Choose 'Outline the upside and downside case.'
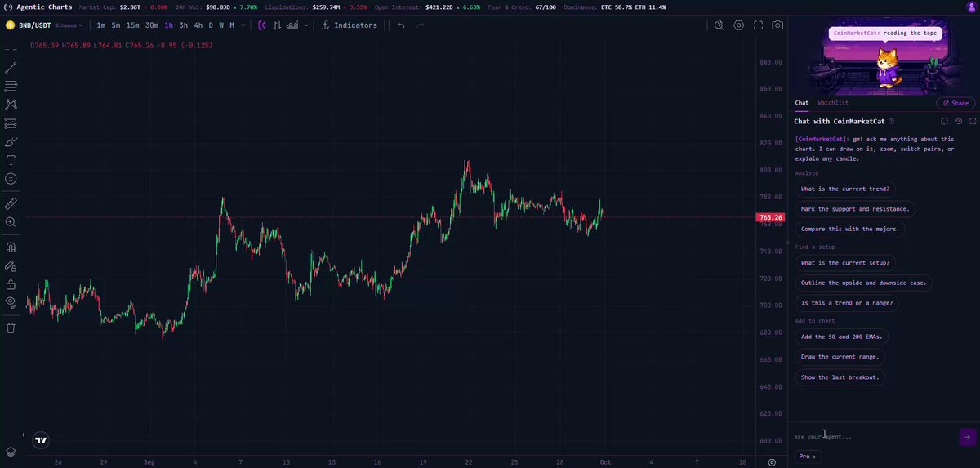Viewport: 980px width, 468px height. click(864, 283)
